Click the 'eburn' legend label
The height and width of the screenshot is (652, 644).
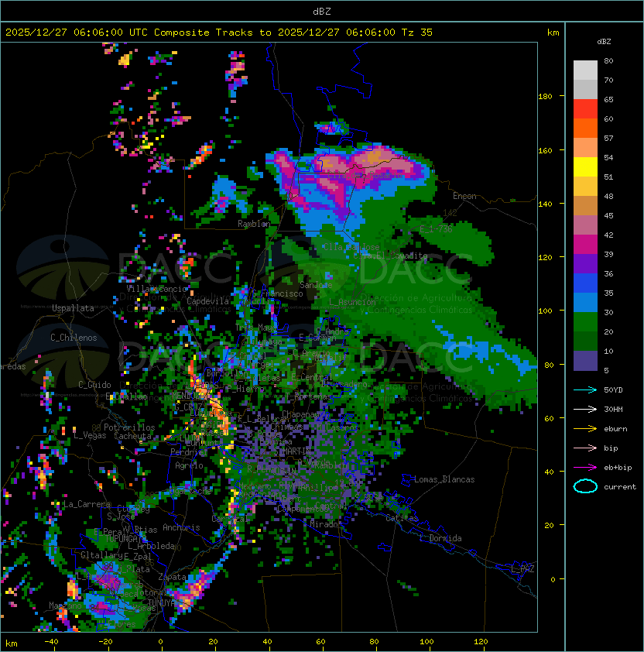click(615, 429)
